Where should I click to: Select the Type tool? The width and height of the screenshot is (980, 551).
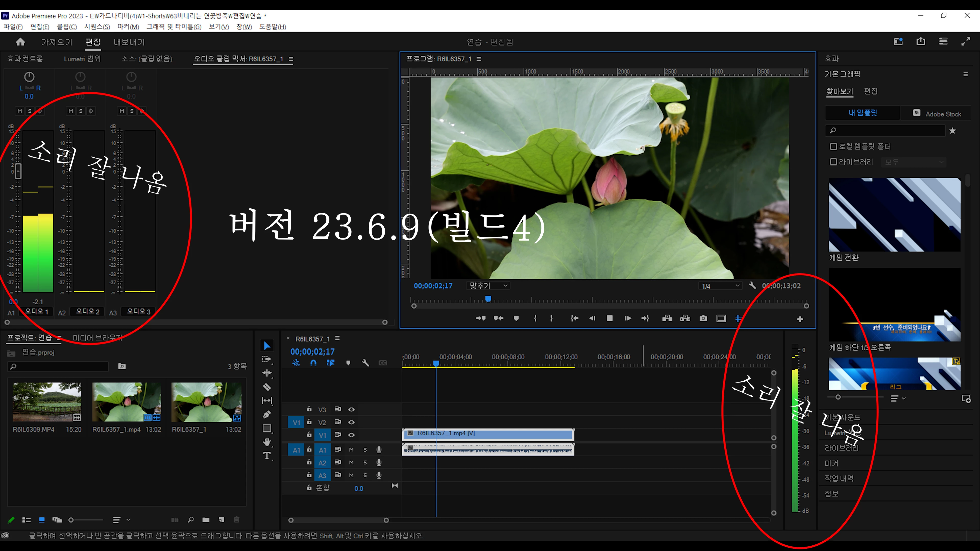click(x=267, y=456)
